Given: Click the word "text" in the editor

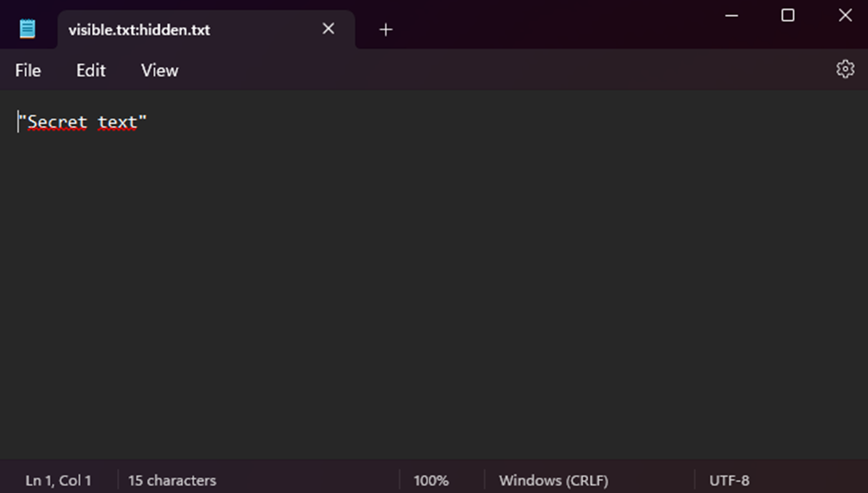Looking at the screenshot, I should pyautogui.click(x=117, y=122).
